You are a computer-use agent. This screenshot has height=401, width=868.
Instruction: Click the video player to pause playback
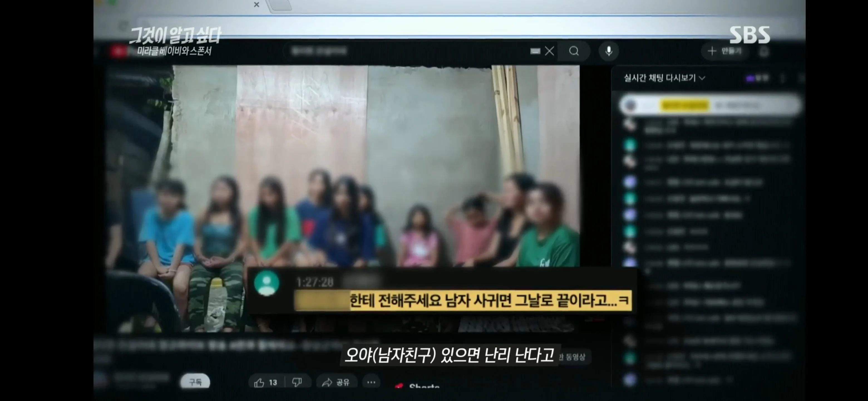(x=342, y=199)
